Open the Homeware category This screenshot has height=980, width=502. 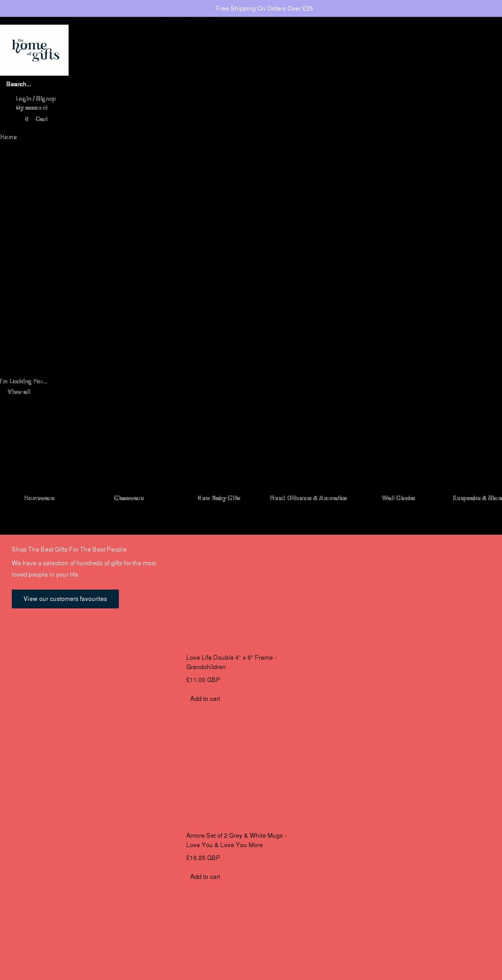pos(39,498)
